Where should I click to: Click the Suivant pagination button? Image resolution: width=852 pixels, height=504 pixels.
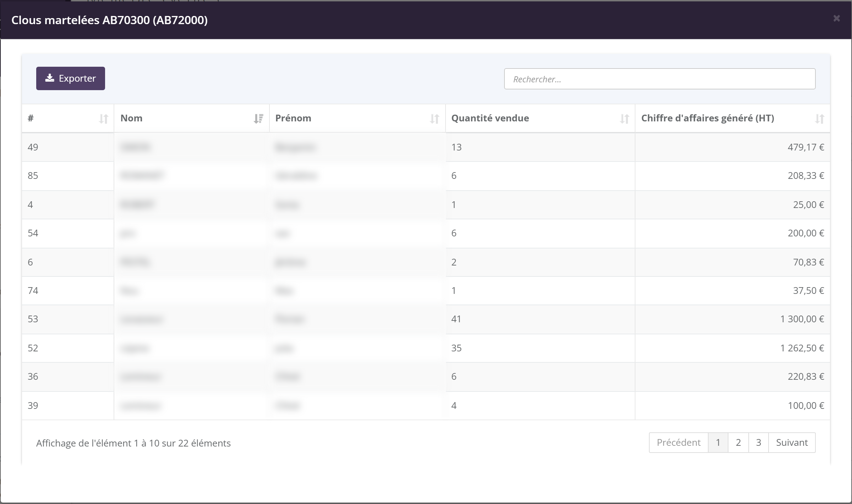pos(792,443)
